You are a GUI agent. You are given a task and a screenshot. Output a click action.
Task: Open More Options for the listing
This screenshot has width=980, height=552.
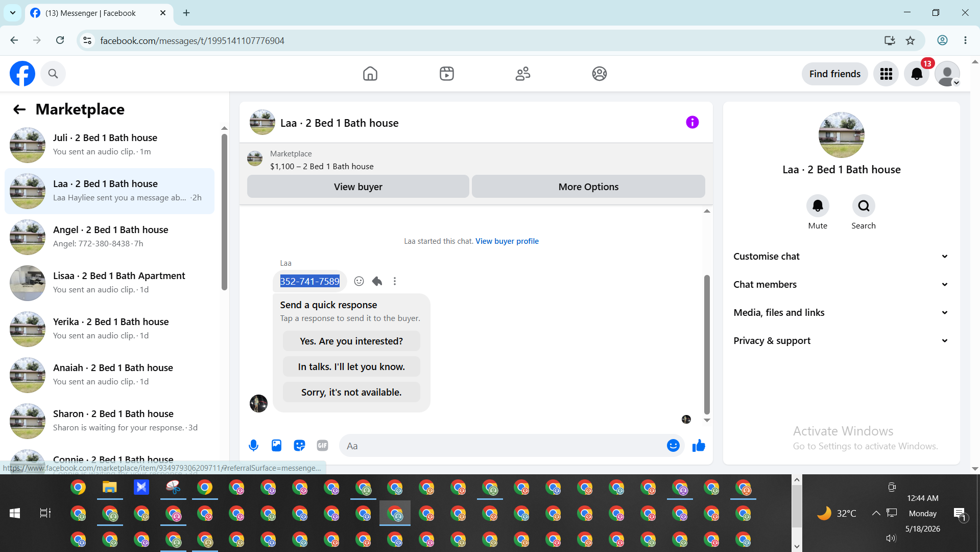[588, 187]
